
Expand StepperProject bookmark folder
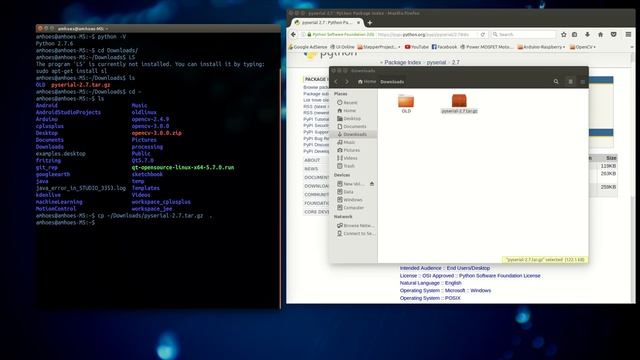[x=379, y=47]
